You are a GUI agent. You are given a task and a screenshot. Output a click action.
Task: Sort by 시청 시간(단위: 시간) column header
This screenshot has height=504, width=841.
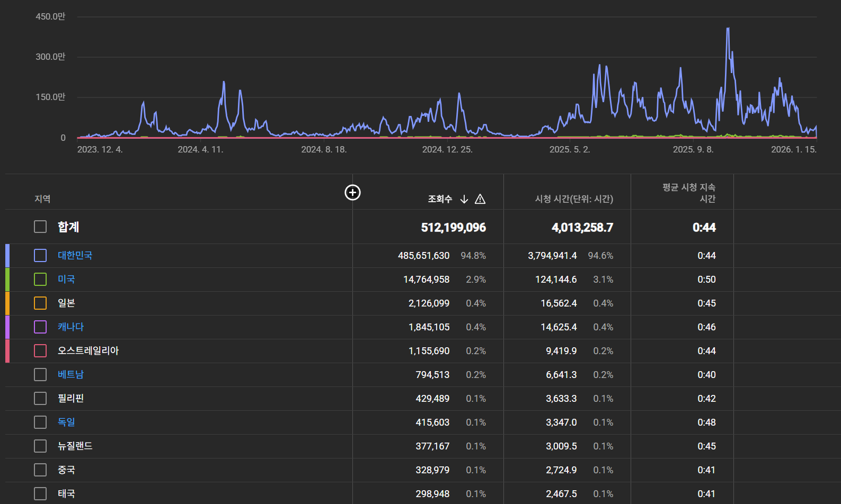pyautogui.click(x=573, y=199)
